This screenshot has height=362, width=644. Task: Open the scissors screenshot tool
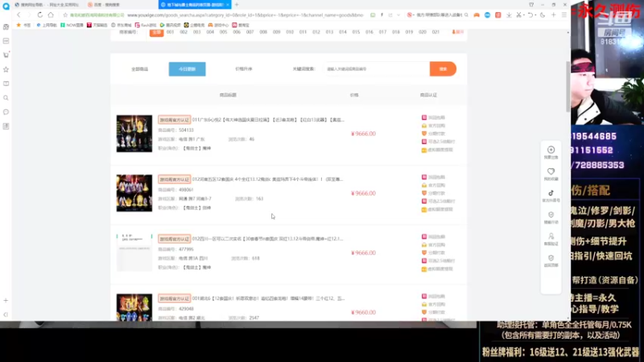(x=519, y=14)
